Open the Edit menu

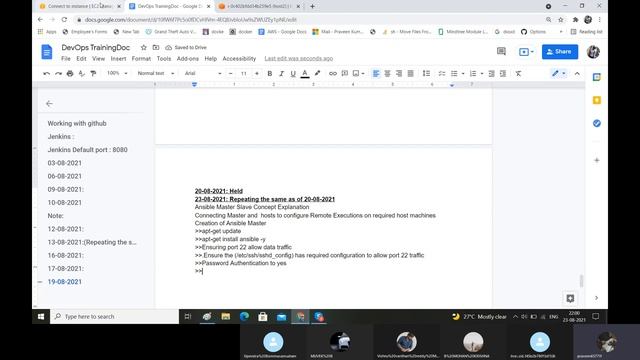tap(81, 59)
